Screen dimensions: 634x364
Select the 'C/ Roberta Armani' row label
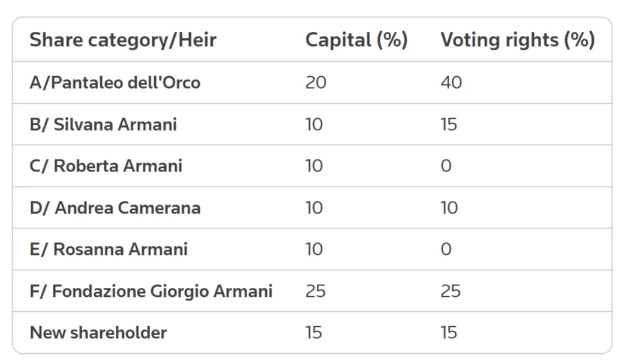pyautogui.click(x=106, y=166)
